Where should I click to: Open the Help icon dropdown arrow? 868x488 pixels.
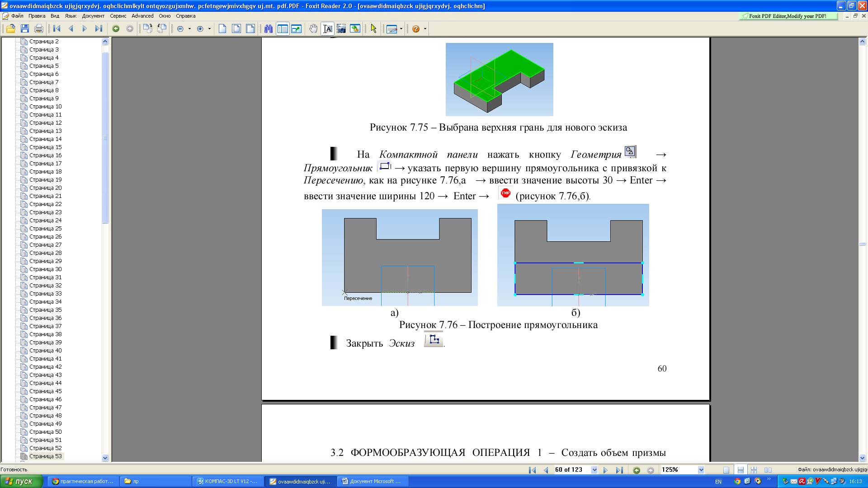click(425, 28)
